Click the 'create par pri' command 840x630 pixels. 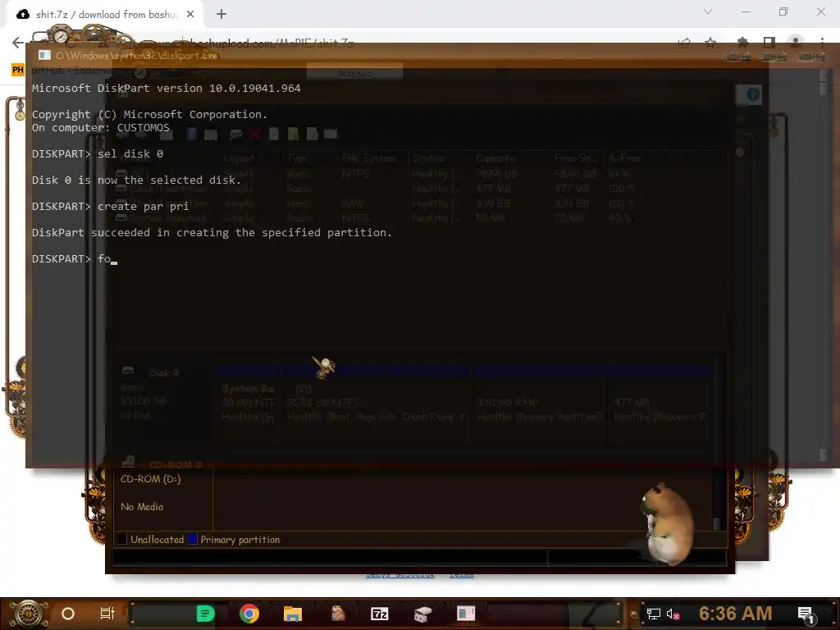[x=111, y=206]
